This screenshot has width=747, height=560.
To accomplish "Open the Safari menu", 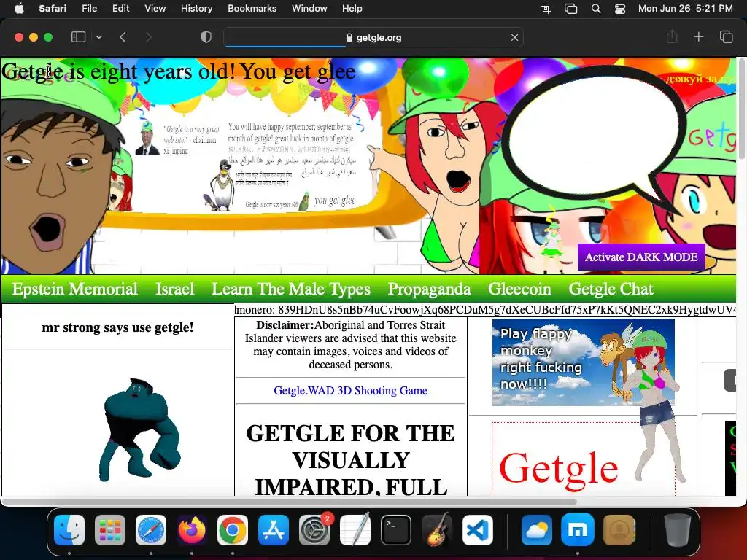I will [53, 9].
